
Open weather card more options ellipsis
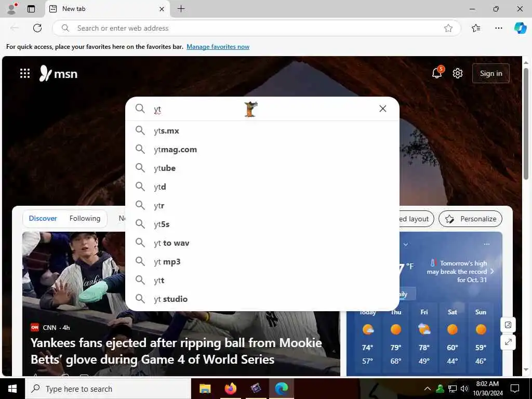(486, 244)
